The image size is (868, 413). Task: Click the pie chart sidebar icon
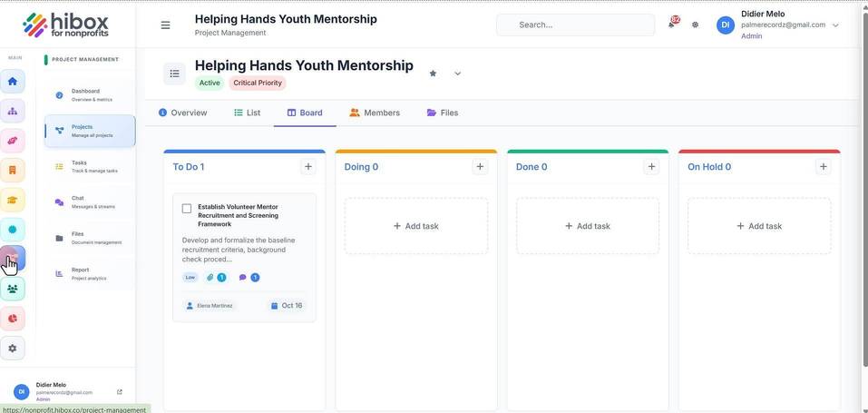click(x=13, y=319)
